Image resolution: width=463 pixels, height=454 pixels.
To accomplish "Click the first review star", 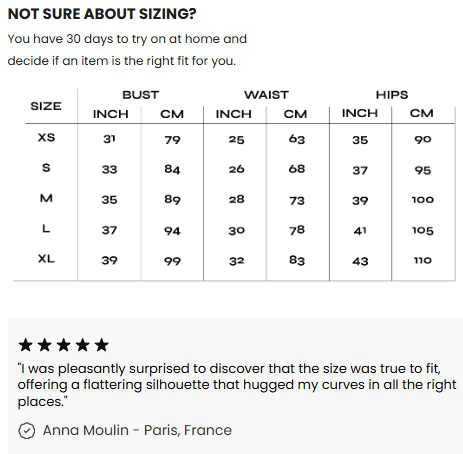I will pos(25,345).
